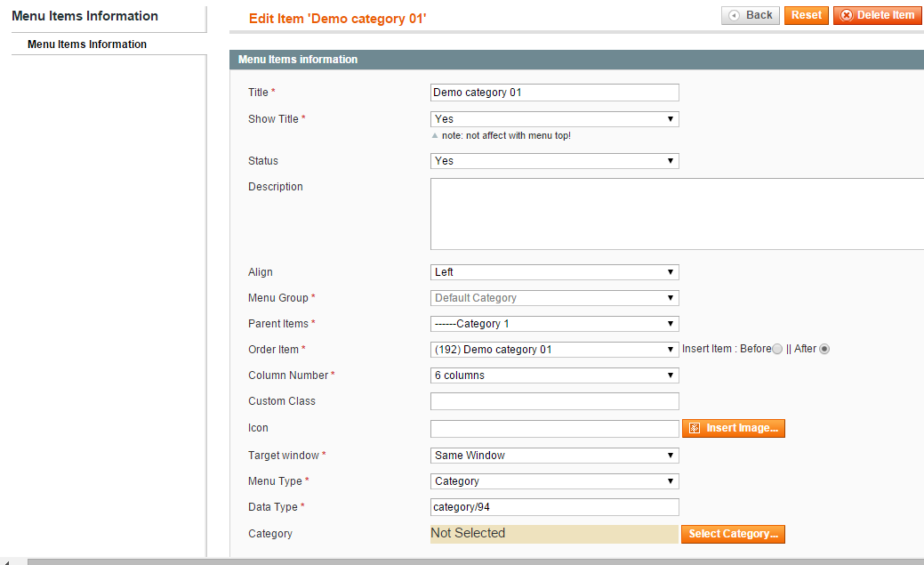Viewport: 924px width, 565px height.
Task: Click the Title input field
Action: pyautogui.click(x=555, y=93)
